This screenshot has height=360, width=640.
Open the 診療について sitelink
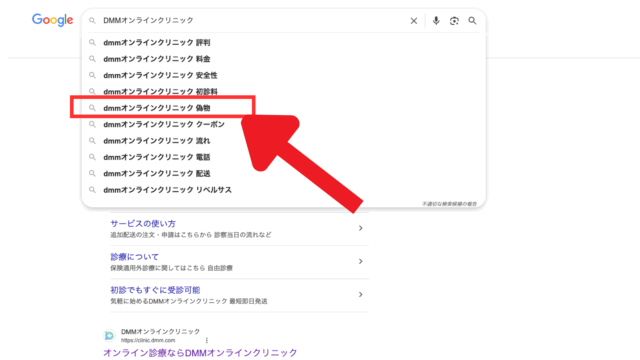click(134, 257)
